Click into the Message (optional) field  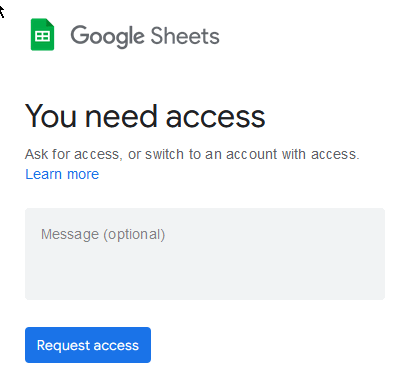click(205, 254)
